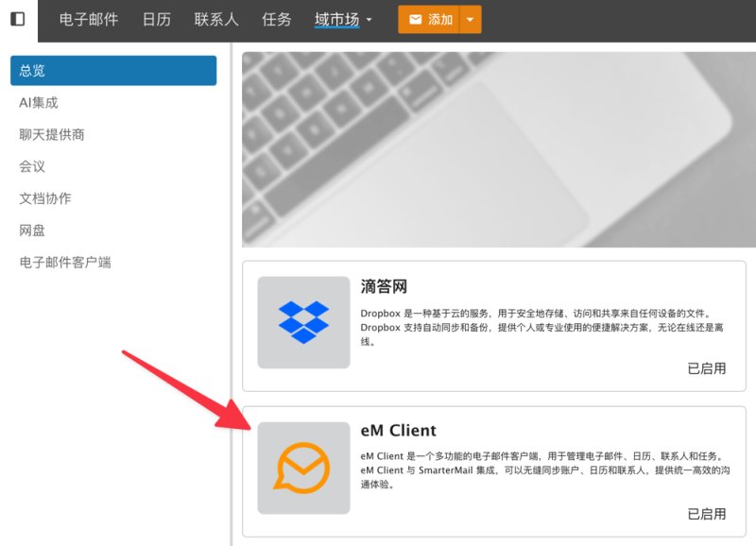Expand the 添加 button dropdown arrow
The width and height of the screenshot is (756, 546).
[x=470, y=19]
